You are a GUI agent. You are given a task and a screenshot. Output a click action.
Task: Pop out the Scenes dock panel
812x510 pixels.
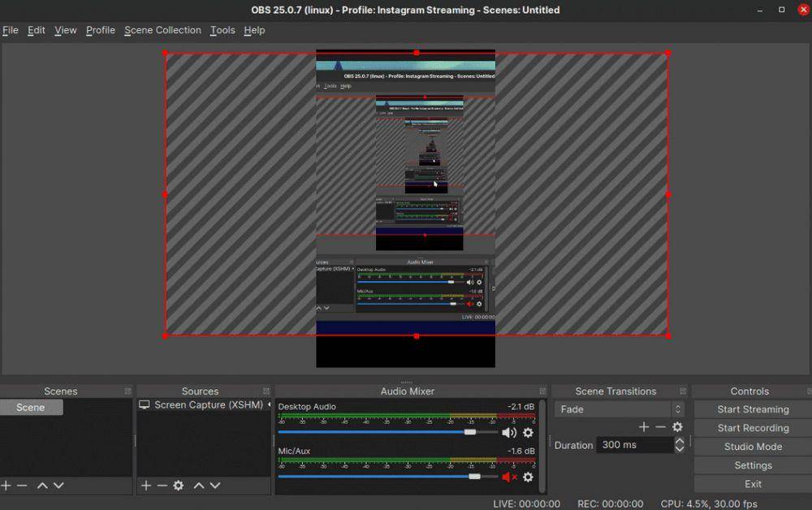click(x=128, y=391)
